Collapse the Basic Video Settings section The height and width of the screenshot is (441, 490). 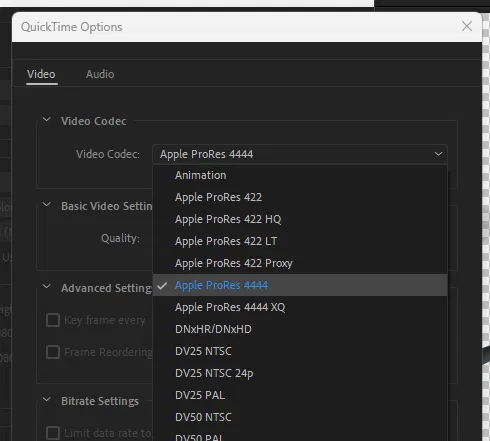(47, 204)
